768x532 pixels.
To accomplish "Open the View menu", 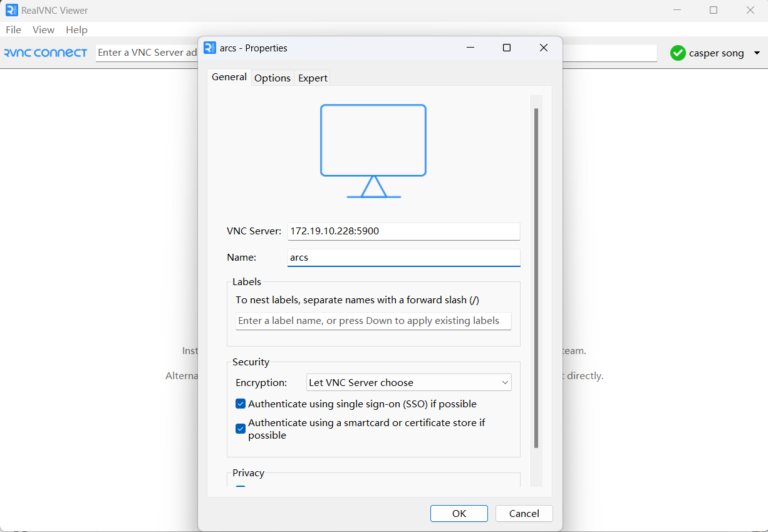I will (43, 29).
